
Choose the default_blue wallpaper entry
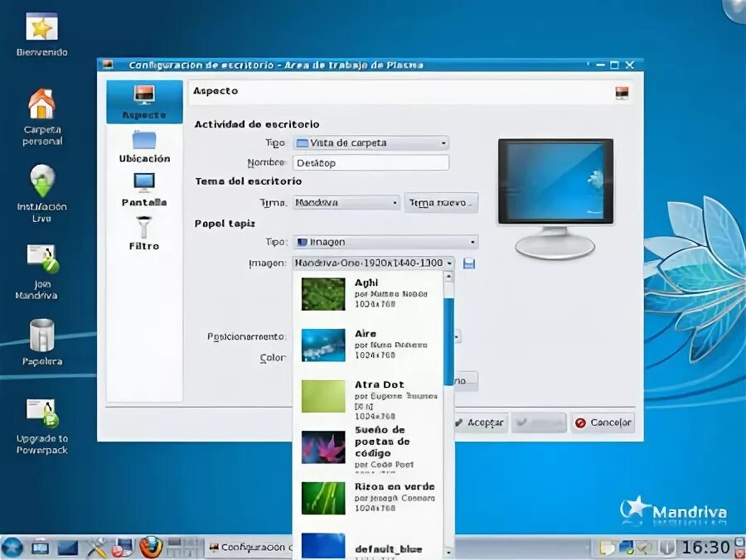pos(369,548)
